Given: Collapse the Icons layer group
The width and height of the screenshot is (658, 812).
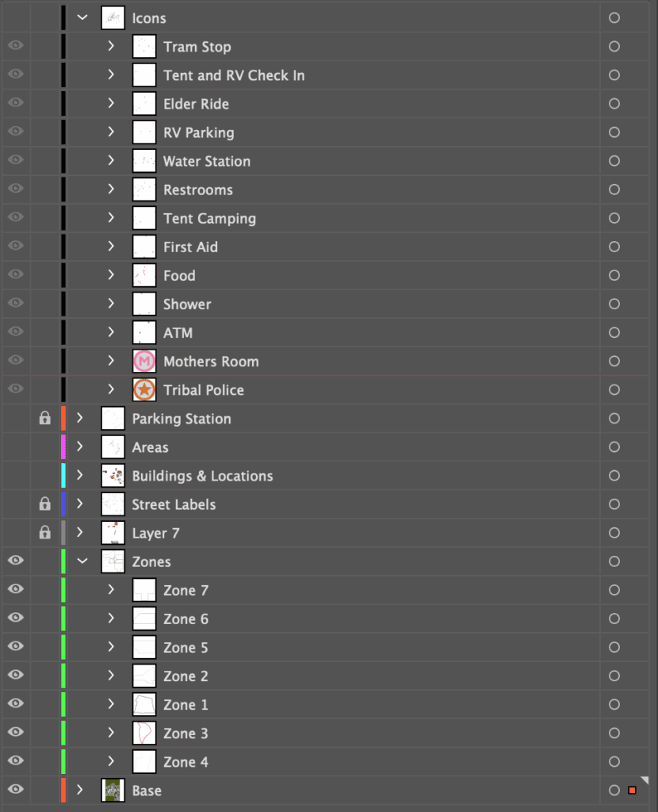Looking at the screenshot, I should coord(82,17).
